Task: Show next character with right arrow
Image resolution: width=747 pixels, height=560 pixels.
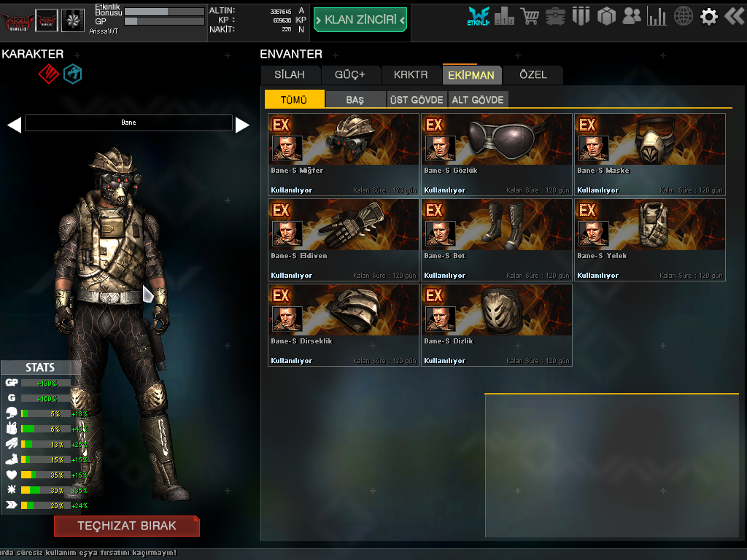Action: (x=242, y=125)
